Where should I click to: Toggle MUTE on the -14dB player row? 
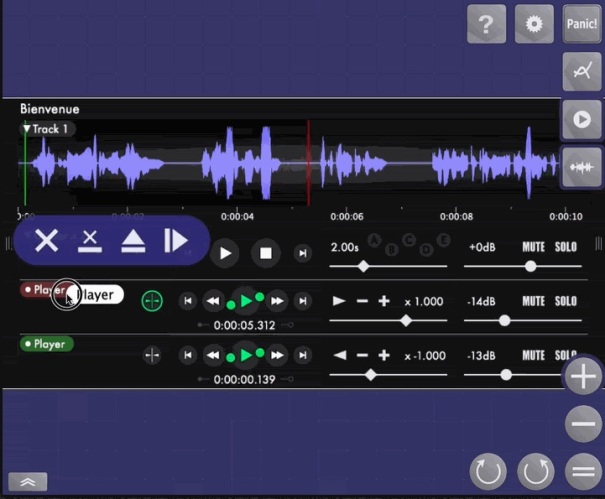point(533,301)
